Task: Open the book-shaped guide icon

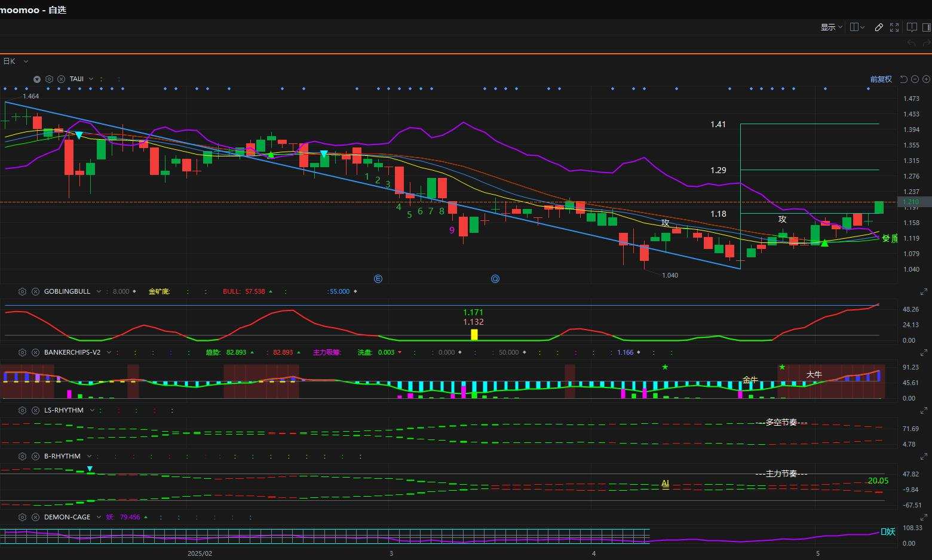Action: click(x=912, y=27)
